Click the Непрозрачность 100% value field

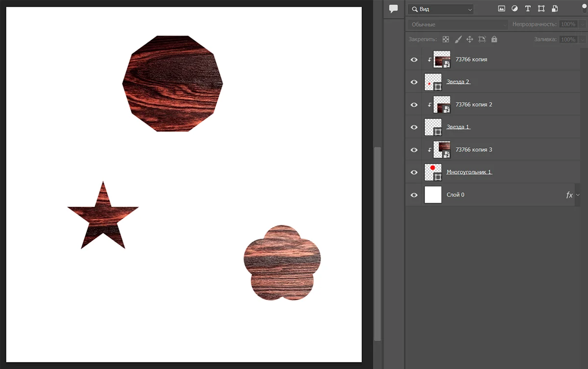click(x=568, y=24)
